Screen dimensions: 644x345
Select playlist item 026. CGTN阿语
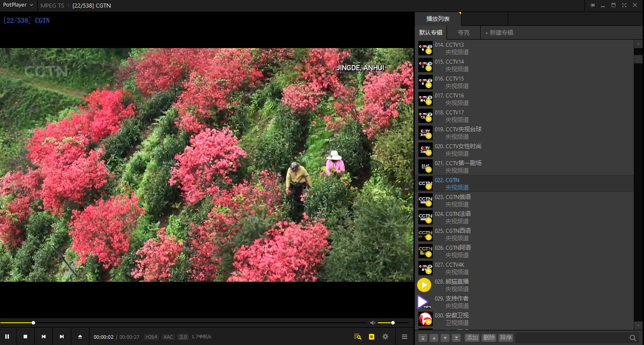point(524,252)
